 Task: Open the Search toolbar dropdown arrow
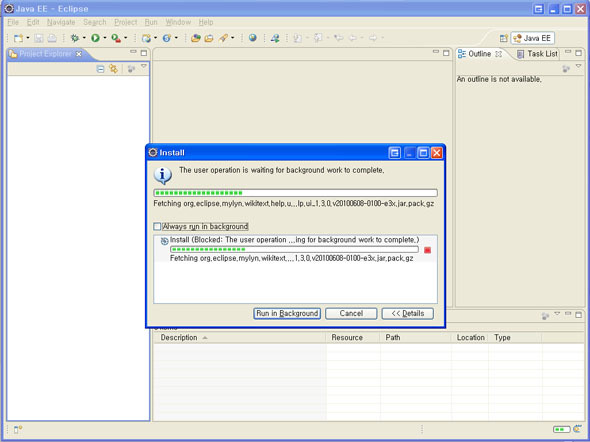tap(233, 38)
